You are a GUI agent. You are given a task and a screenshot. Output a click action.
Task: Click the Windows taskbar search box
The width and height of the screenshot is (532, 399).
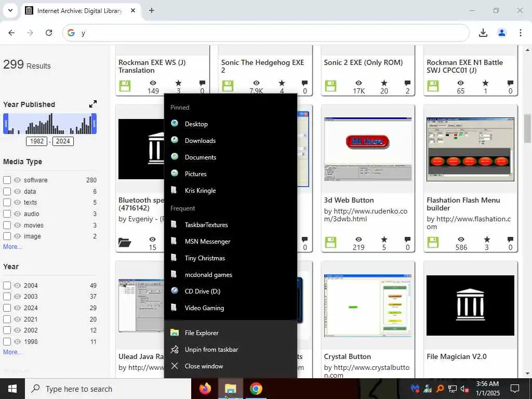108,389
